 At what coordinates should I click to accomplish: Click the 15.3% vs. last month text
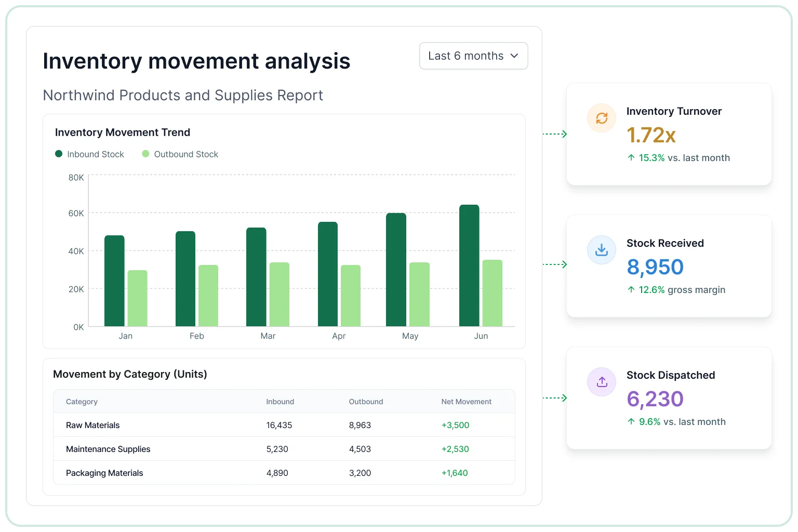(684, 158)
